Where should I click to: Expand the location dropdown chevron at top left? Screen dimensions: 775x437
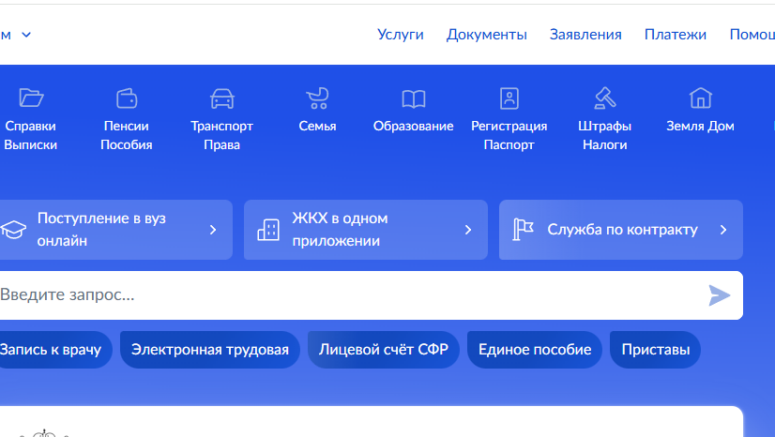pos(26,35)
